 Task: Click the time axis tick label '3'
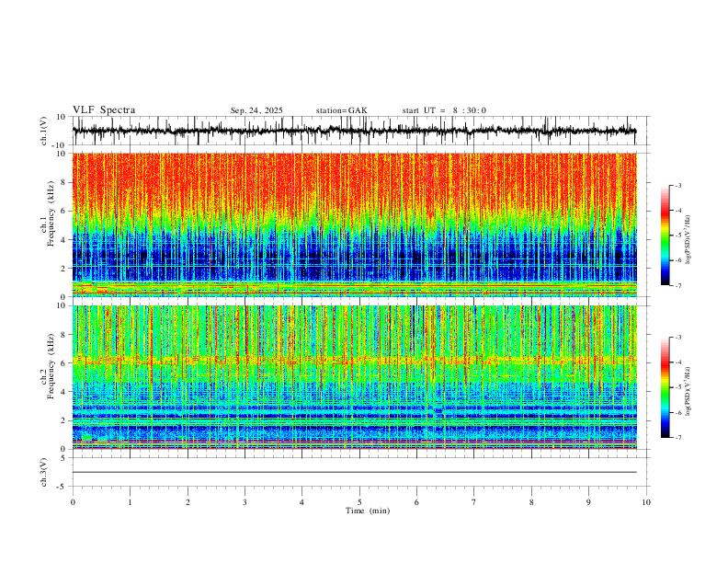(x=245, y=502)
